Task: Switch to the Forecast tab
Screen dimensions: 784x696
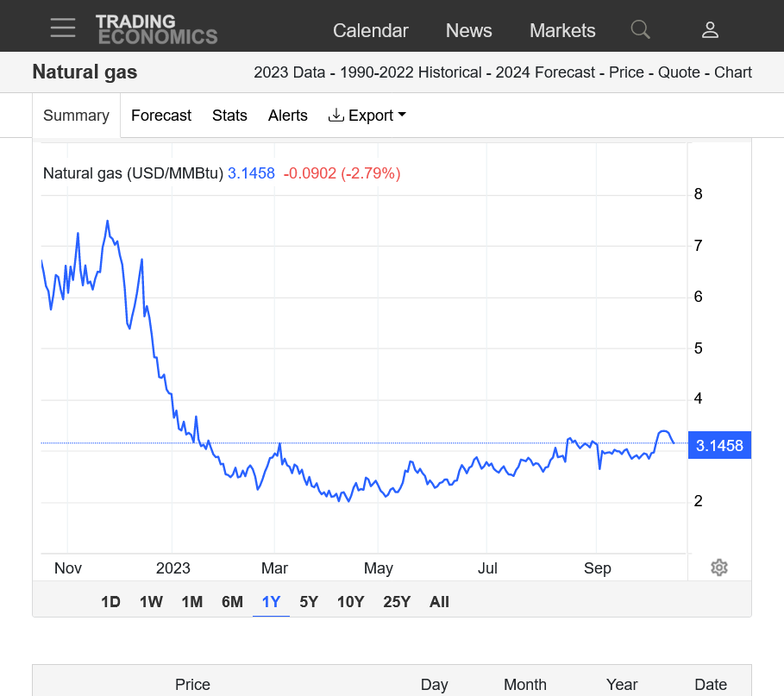Action: tap(161, 116)
